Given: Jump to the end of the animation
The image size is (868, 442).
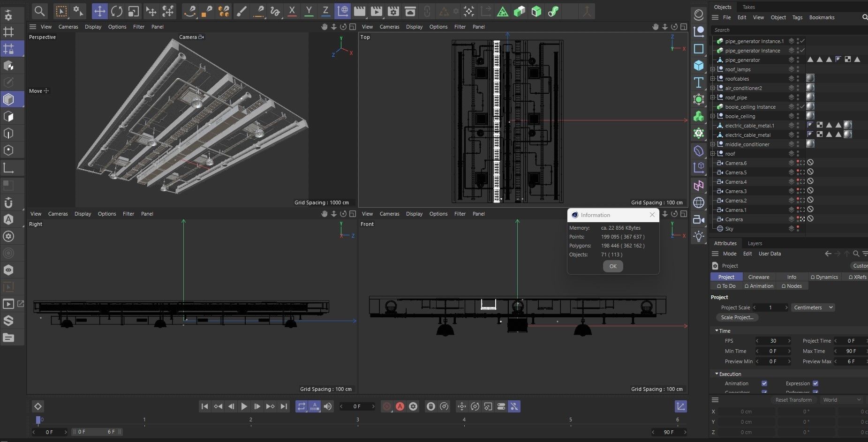Looking at the screenshot, I should [284, 406].
